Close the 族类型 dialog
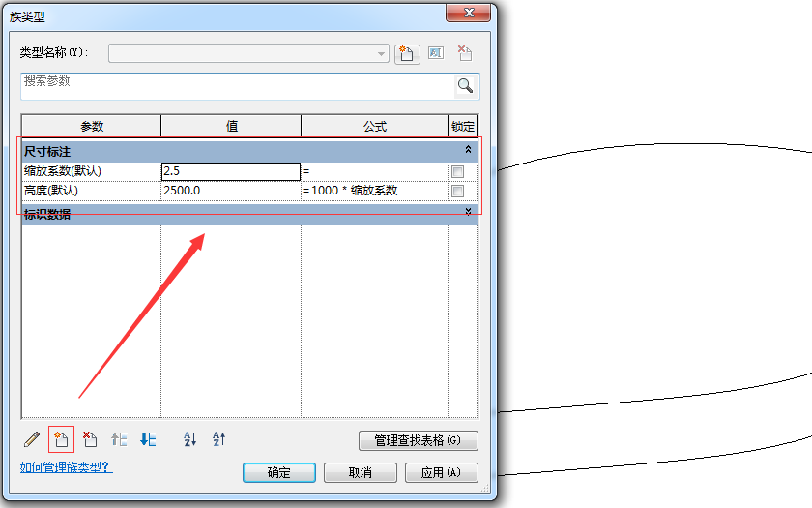 [x=469, y=13]
